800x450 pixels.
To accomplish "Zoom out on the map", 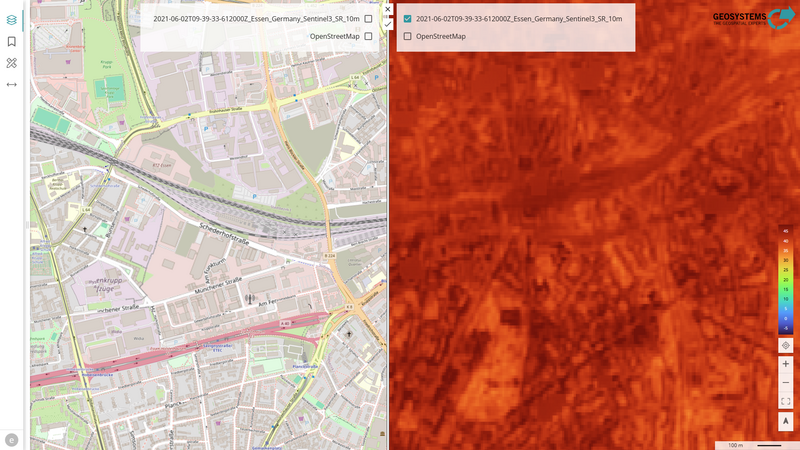I will [786, 383].
